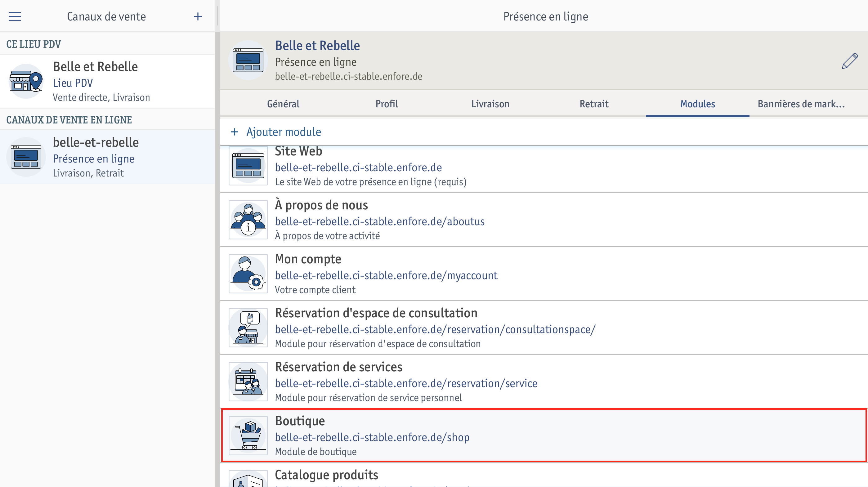Select the Modules tab

697,104
